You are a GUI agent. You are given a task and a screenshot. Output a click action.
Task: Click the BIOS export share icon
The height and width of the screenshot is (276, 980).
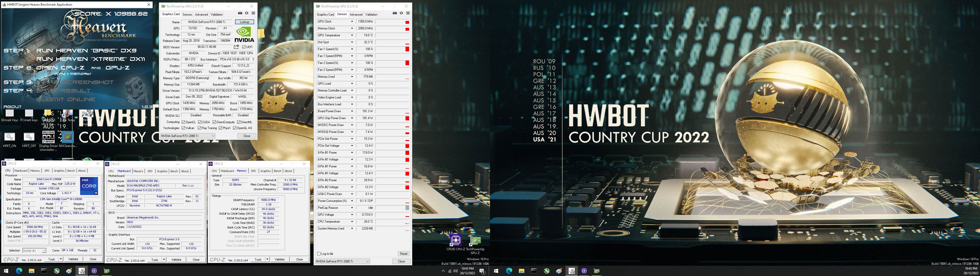coord(236,47)
